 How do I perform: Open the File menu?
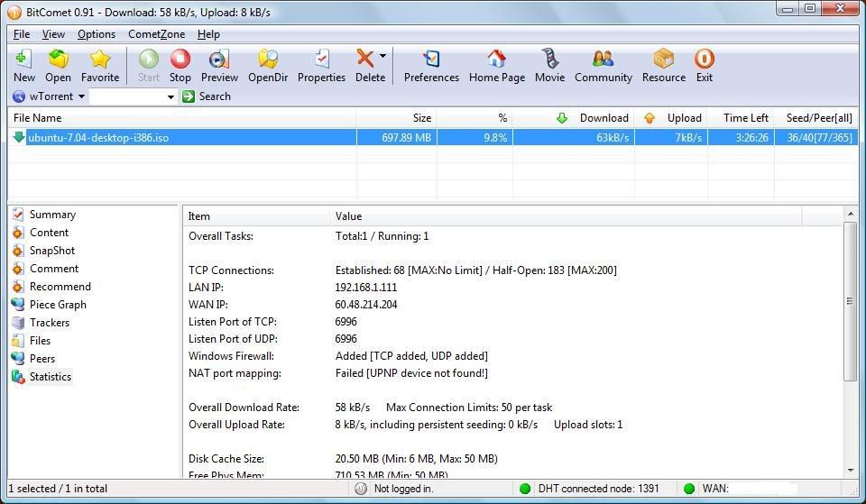[x=22, y=34]
